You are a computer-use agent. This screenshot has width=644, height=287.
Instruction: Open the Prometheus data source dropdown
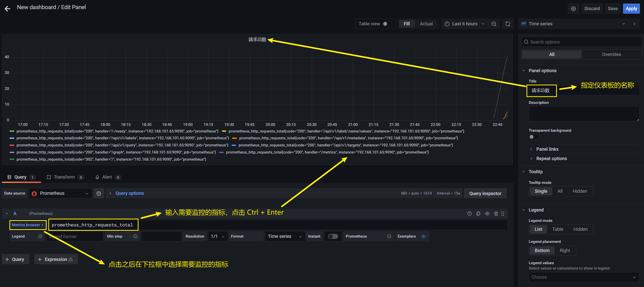[60, 194]
